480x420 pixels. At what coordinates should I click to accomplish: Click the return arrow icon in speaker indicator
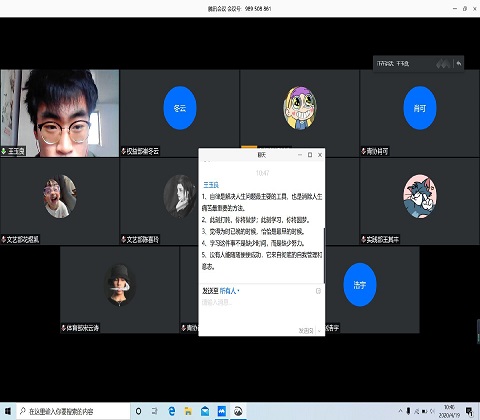coord(459,63)
